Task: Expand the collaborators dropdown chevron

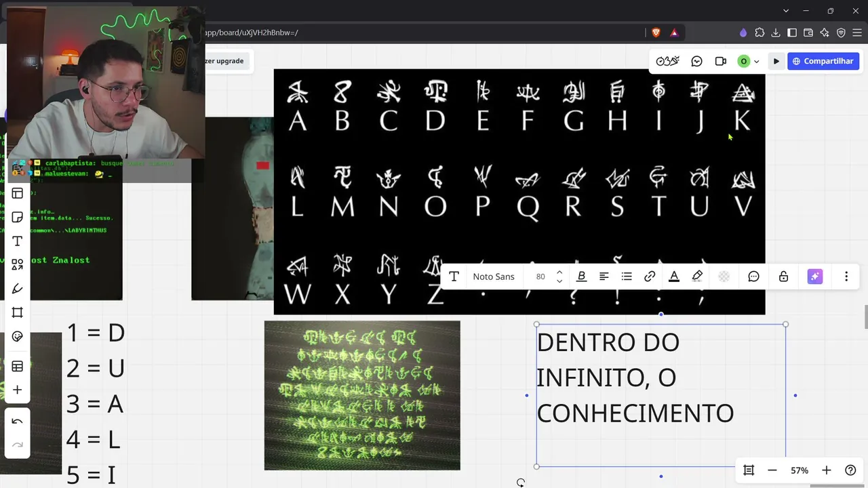Action: [x=757, y=61]
